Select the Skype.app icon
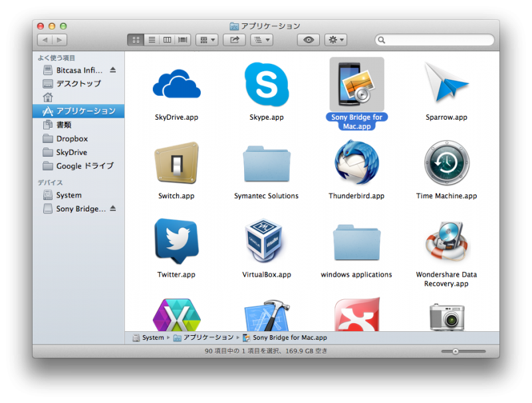The height and width of the screenshot is (403, 532). point(267,84)
